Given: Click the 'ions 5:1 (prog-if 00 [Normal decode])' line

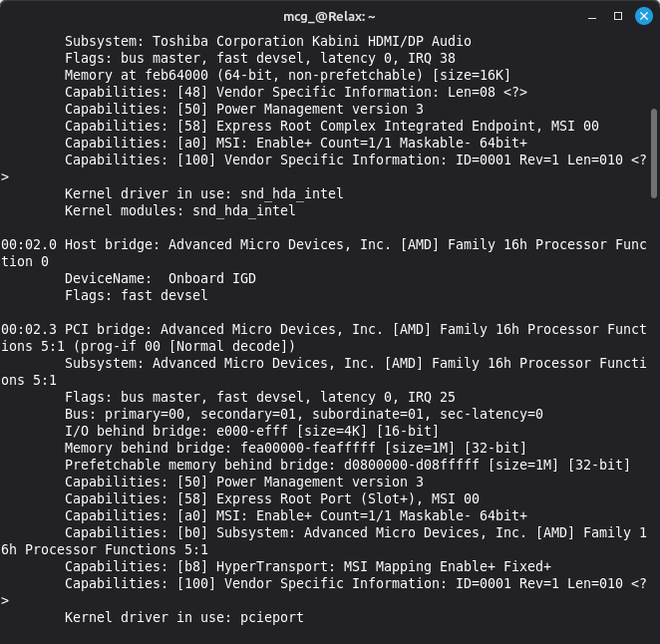Looking at the screenshot, I should pyautogui.click(x=148, y=346).
